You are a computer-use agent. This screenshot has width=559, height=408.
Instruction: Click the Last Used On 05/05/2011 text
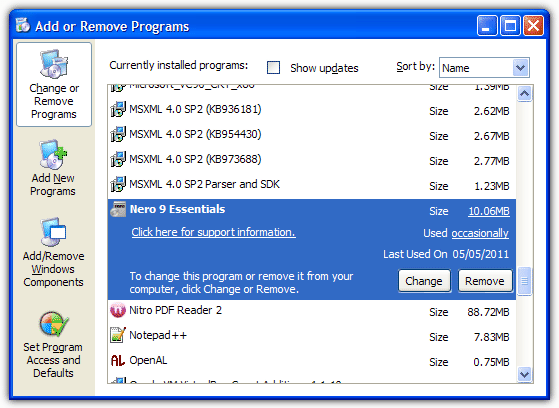[446, 254]
